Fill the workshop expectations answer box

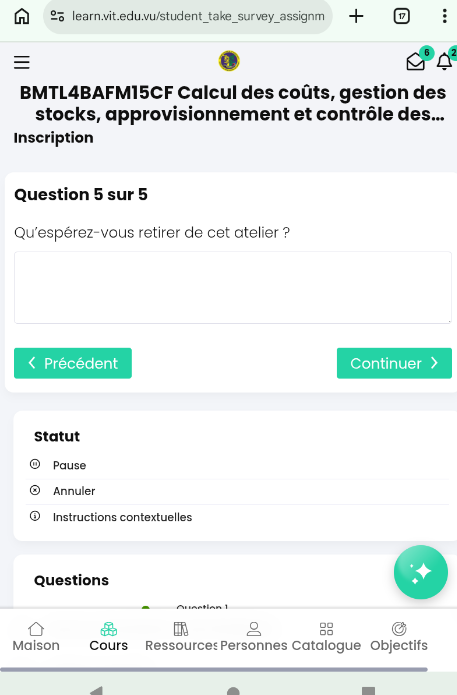click(233, 287)
